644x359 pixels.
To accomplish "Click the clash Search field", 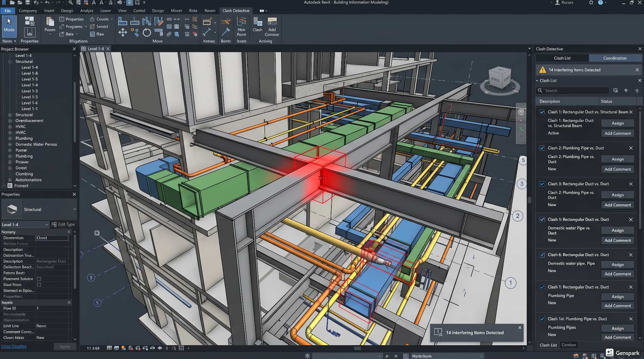I will click(573, 90).
